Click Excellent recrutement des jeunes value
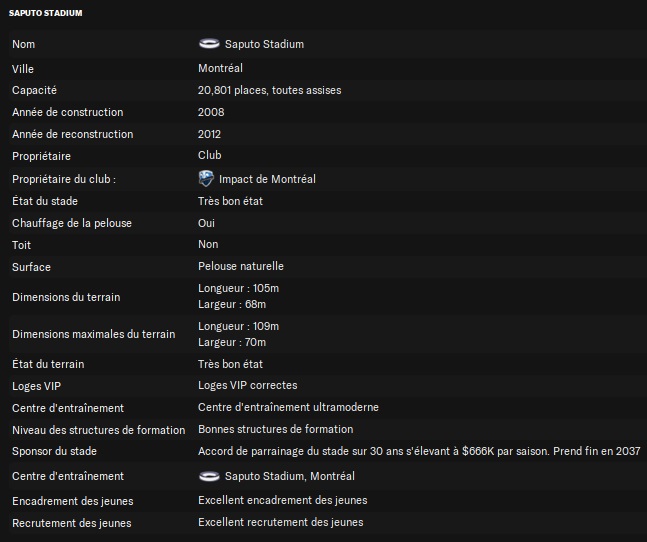Viewport: 647px width, 542px height. coord(281,522)
